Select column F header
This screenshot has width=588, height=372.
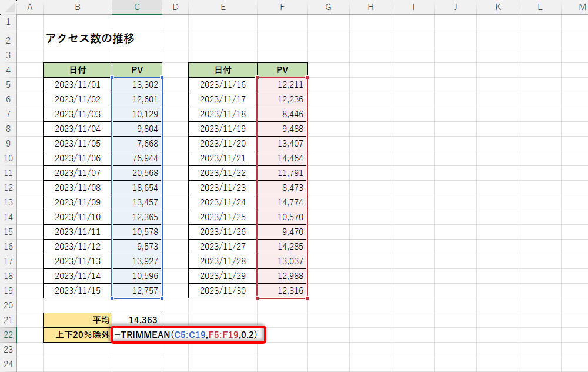coord(282,7)
